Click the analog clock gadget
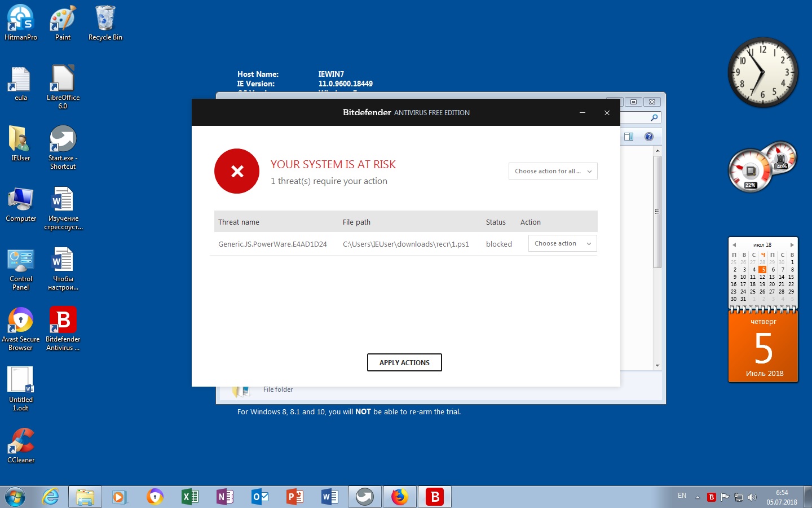The image size is (812, 508). [762, 72]
